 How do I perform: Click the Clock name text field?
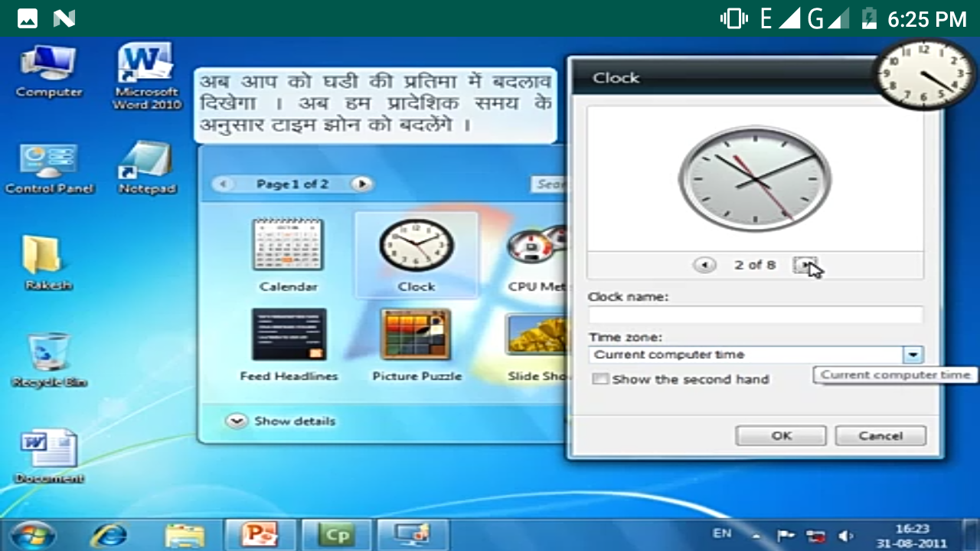pos(756,315)
